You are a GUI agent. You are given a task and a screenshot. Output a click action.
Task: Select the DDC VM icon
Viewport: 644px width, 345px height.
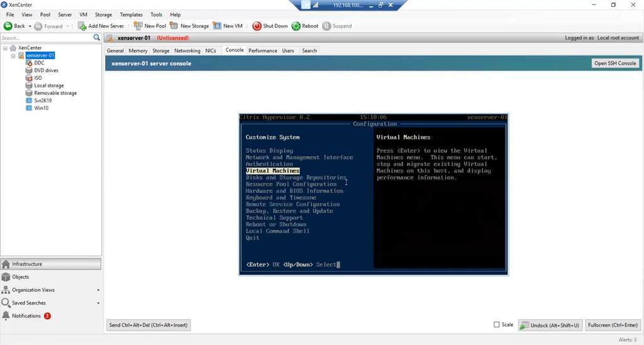[x=29, y=63]
